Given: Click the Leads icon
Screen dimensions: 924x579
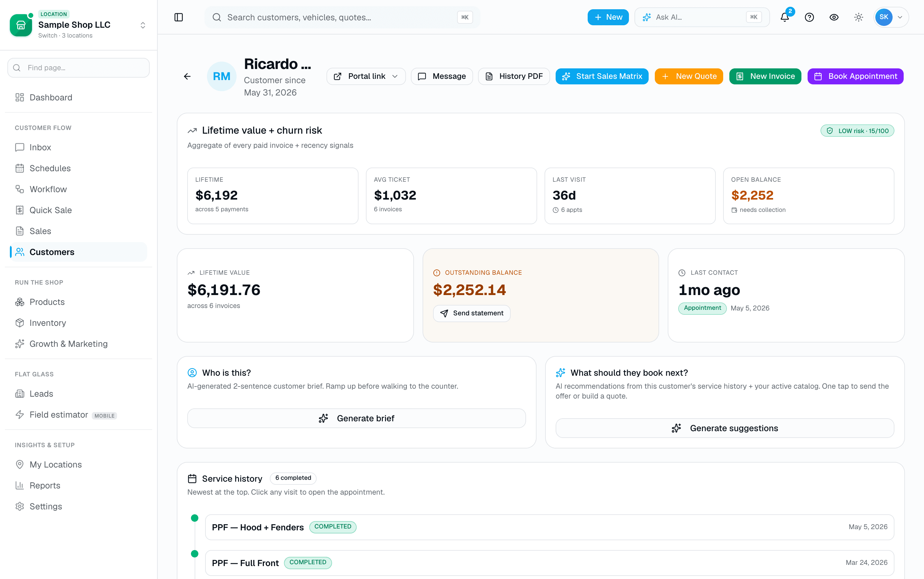Looking at the screenshot, I should [x=19, y=394].
